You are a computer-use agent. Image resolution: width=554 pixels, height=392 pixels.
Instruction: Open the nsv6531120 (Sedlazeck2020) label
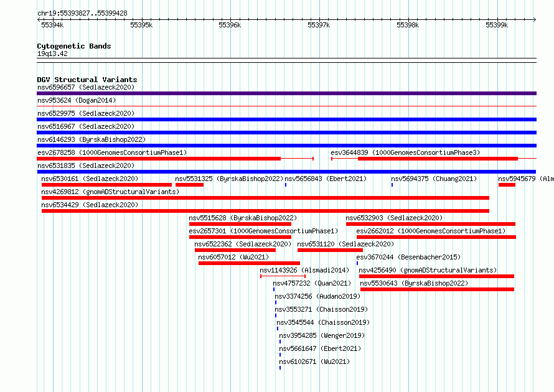345,244
